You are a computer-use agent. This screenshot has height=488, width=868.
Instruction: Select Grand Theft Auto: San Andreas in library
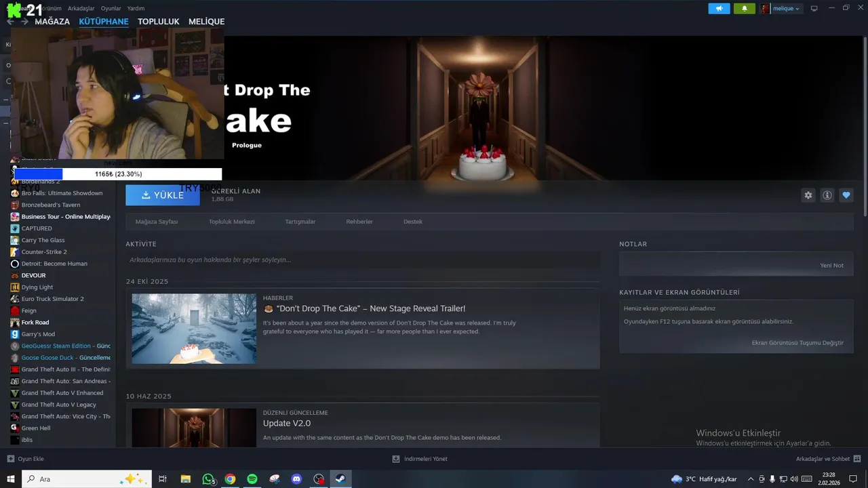pos(65,381)
